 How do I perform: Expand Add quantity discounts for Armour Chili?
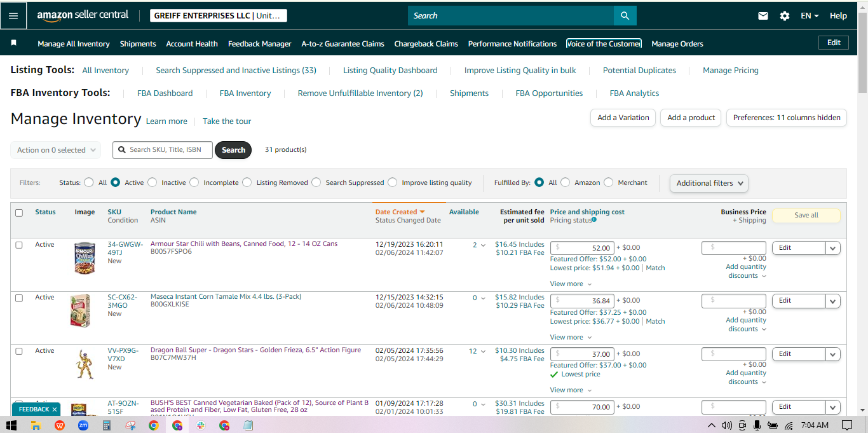point(746,271)
